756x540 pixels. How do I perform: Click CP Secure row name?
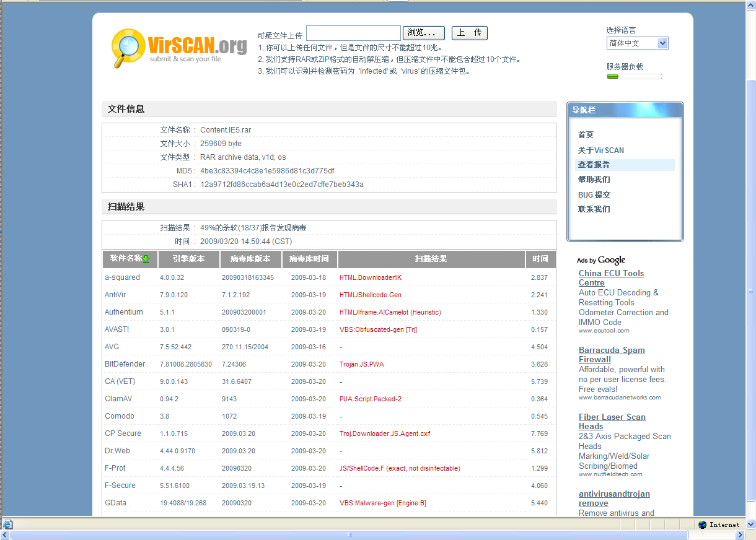click(123, 433)
